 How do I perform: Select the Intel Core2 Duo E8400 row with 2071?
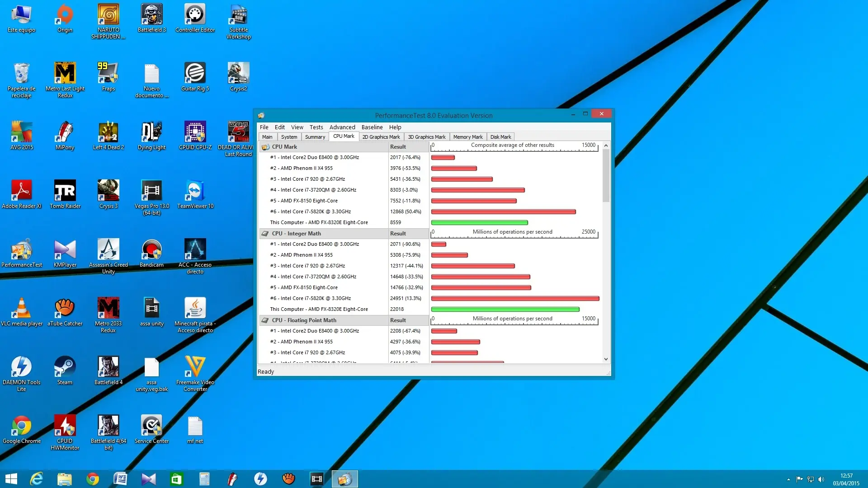(x=344, y=244)
